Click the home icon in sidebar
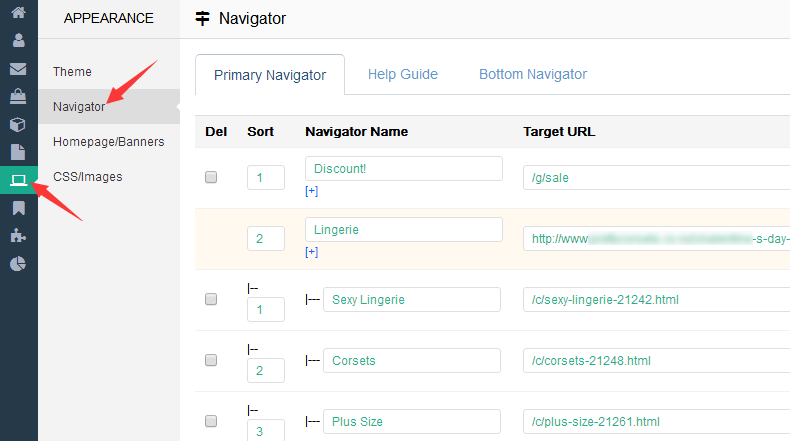790x441 pixels. (18, 13)
